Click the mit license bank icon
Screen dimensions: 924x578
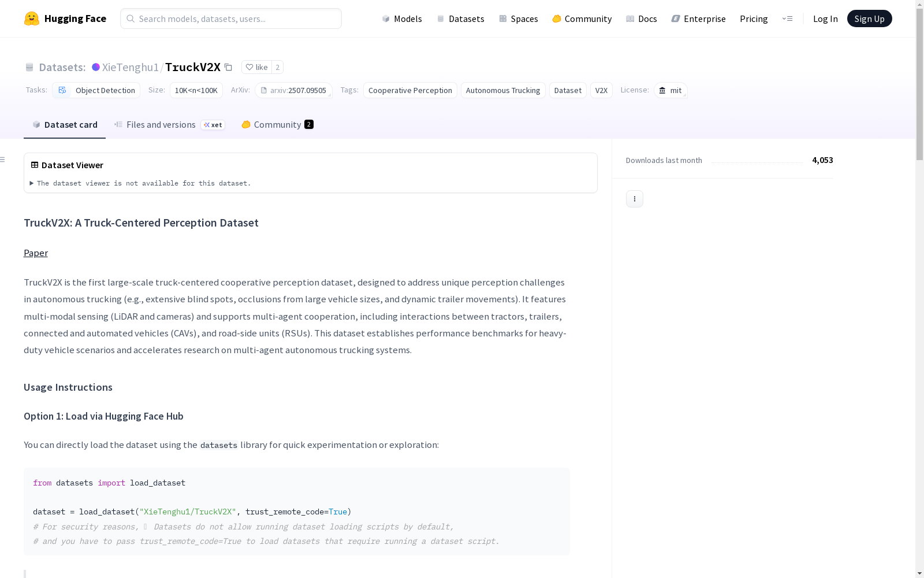point(662,90)
